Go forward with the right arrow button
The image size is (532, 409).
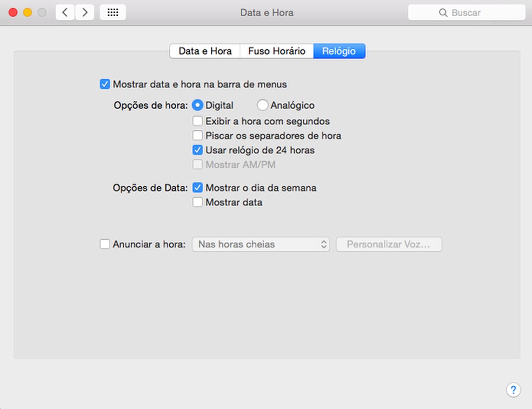84,12
